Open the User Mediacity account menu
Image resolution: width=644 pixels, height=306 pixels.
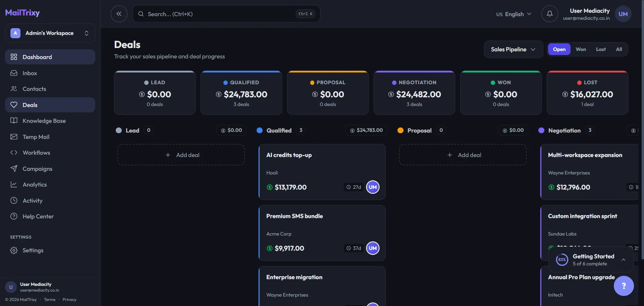coord(597,14)
